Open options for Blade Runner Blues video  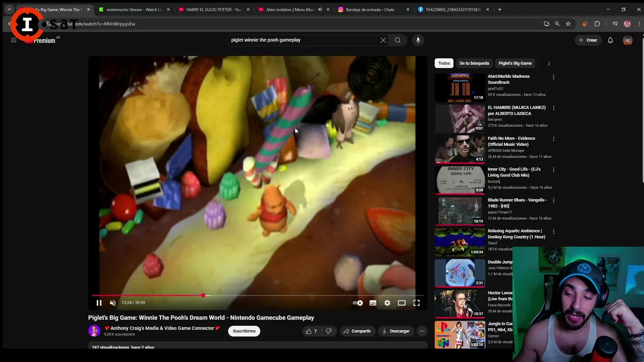click(553, 201)
